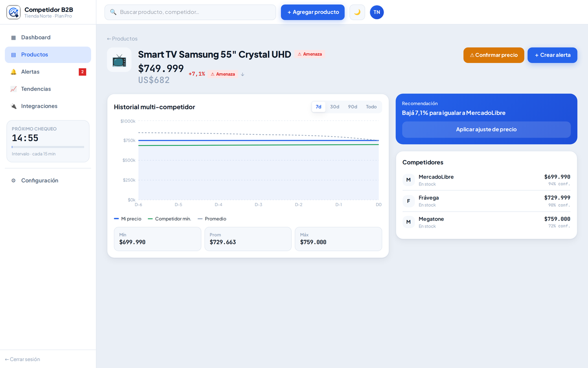Click the $759.000 Megatone price
The height and width of the screenshot is (368, 588).
pyautogui.click(x=557, y=219)
